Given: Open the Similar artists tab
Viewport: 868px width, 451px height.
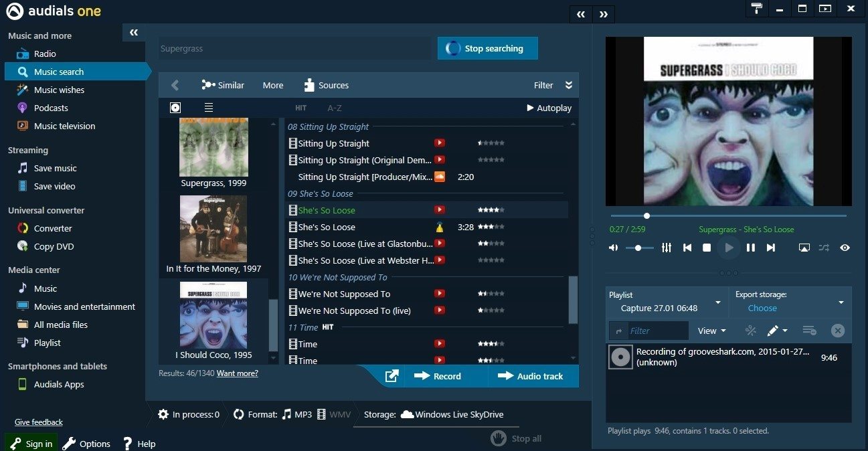Looking at the screenshot, I should (x=223, y=85).
